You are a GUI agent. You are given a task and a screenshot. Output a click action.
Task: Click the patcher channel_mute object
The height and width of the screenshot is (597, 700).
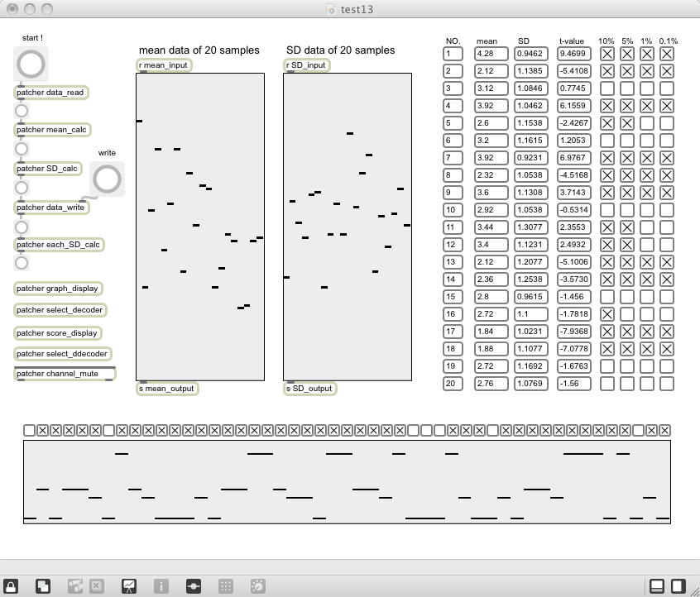point(65,374)
